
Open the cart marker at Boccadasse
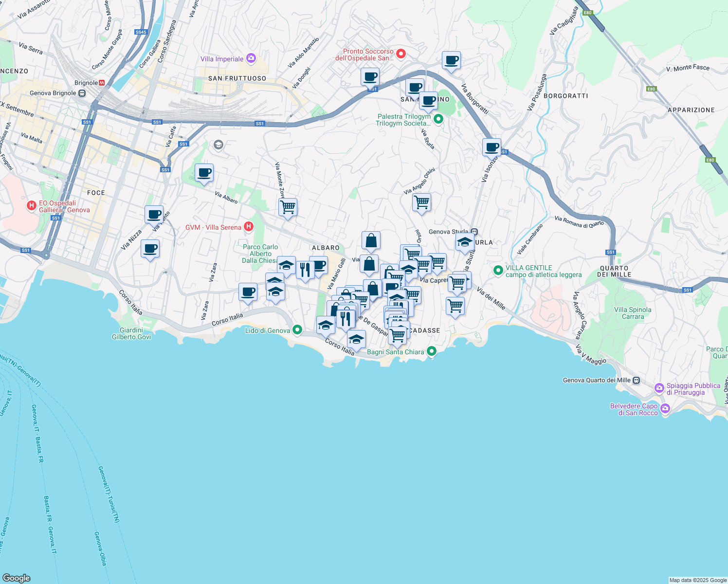pos(398,336)
